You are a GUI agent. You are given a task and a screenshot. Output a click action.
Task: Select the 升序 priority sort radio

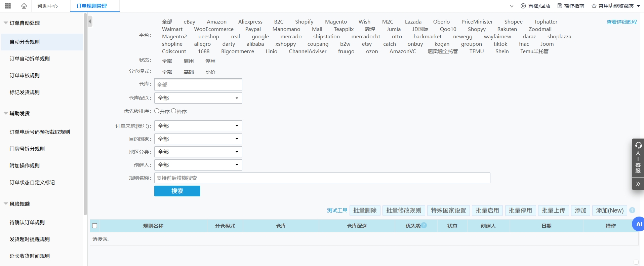[x=157, y=111]
